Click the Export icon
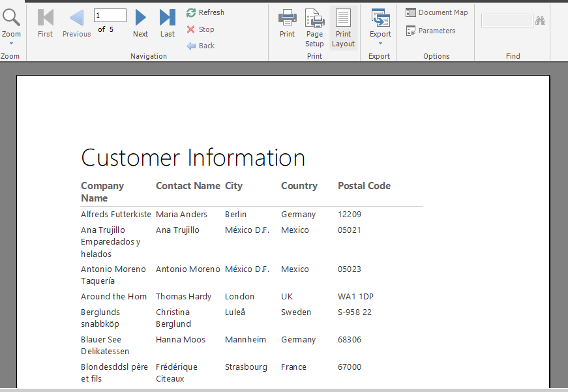Viewport: 568px width, 392px height. pos(380,18)
